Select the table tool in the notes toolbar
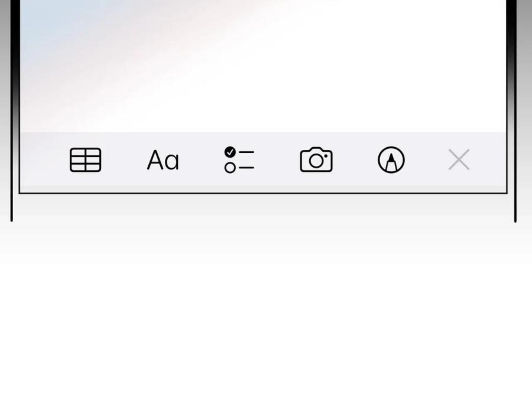 click(x=85, y=160)
